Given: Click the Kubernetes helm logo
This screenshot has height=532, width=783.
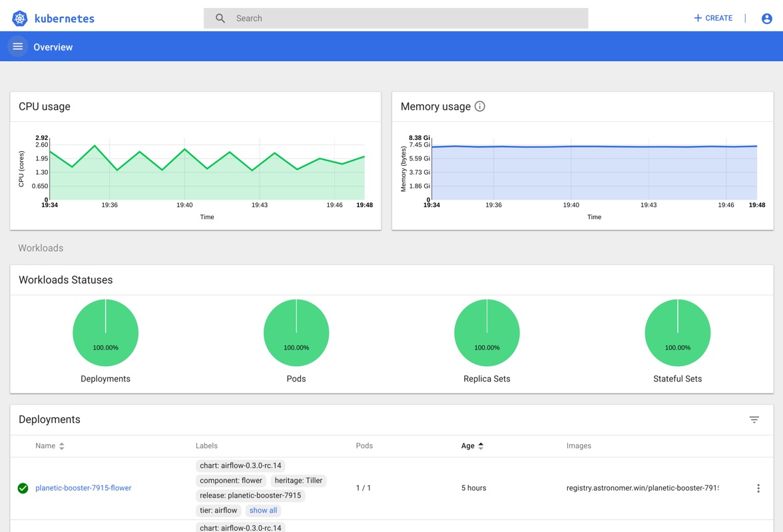Looking at the screenshot, I should pos(20,19).
